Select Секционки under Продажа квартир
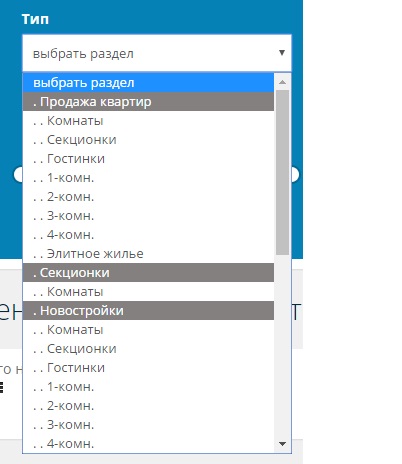 point(148,140)
